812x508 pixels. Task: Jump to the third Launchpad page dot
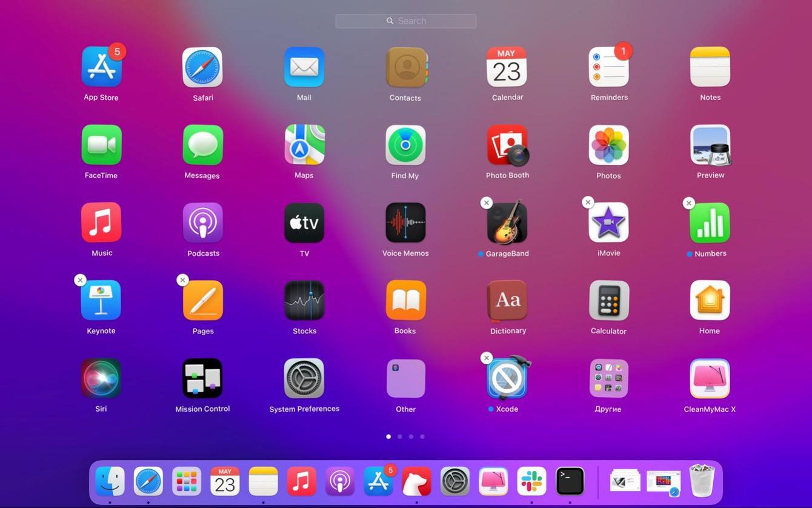pyautogui.click(x=411, y=436)
